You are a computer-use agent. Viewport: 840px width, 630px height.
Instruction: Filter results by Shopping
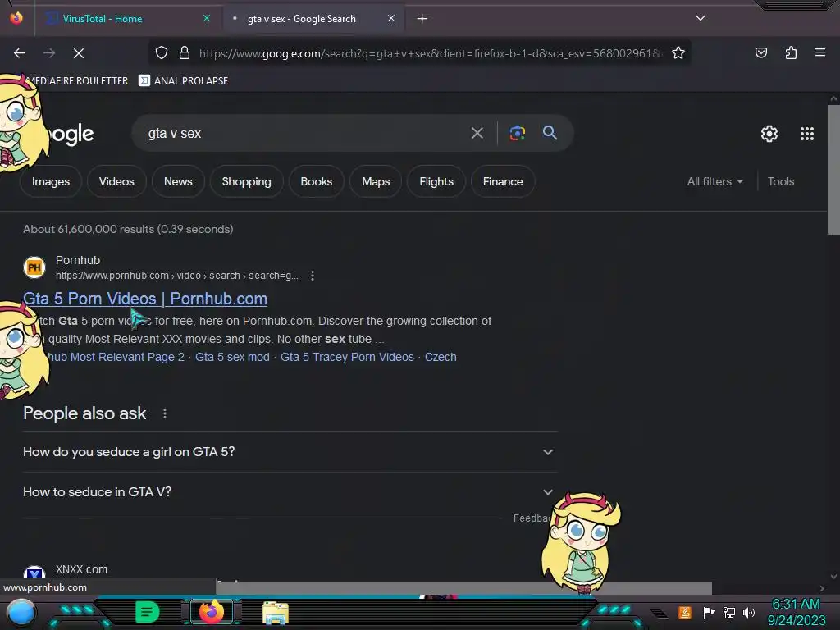pyautogui.click(x=246, y=181)
